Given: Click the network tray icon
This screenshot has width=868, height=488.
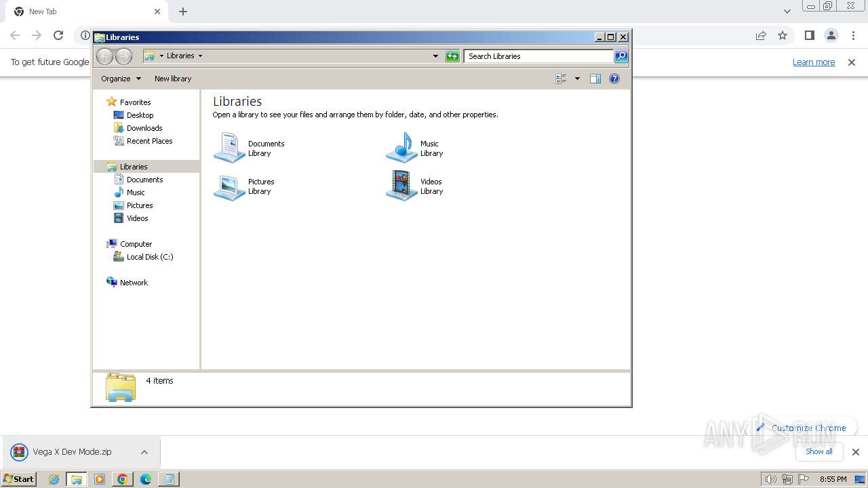Looking at the screenshot, I should tap(787, 479).
